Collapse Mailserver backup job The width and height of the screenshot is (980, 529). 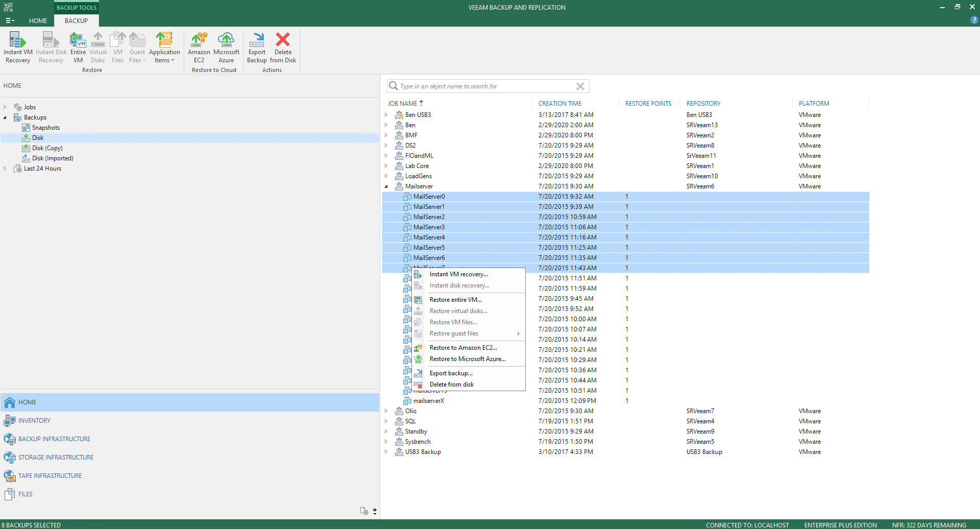click(386, 186)
